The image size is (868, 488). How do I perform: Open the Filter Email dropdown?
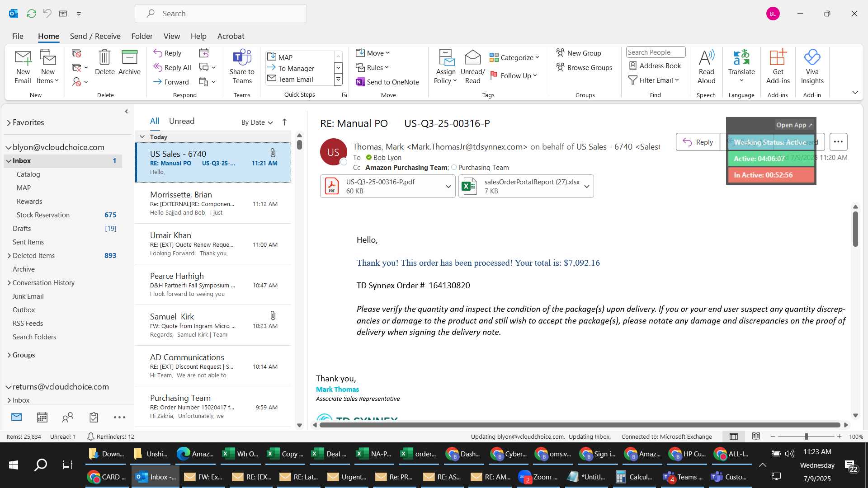coord(654,80)
